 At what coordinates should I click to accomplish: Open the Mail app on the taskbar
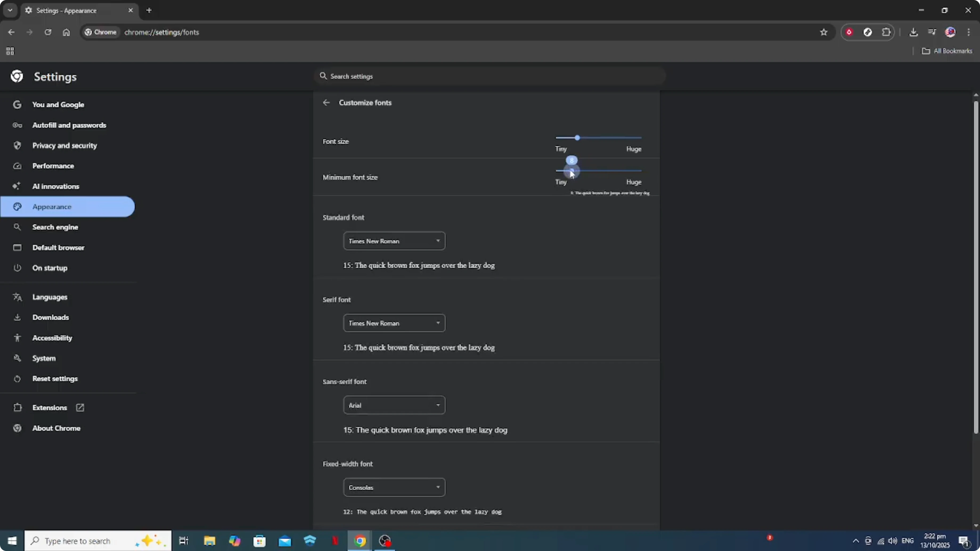click(285, 541)
